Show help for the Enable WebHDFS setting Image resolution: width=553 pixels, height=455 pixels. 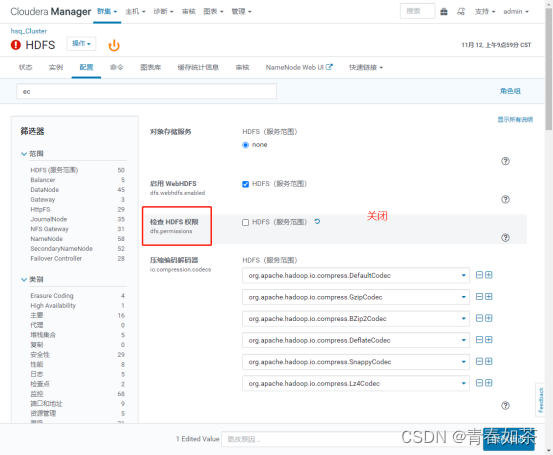505,199
